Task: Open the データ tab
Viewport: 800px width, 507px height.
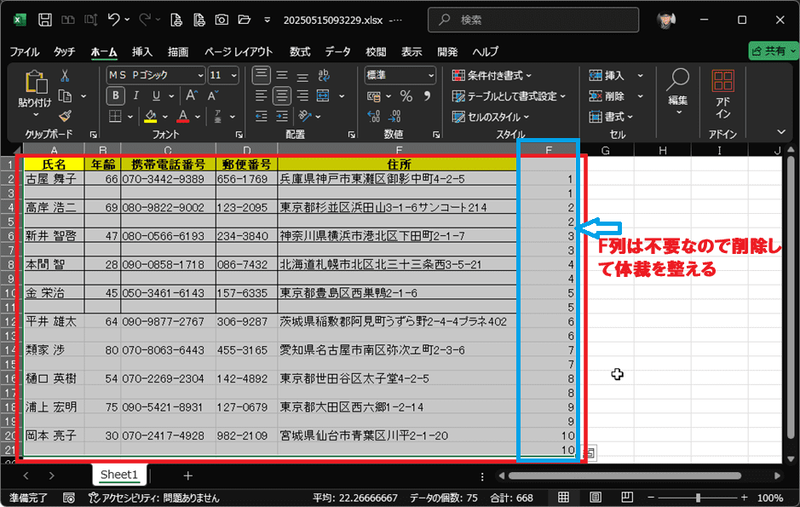Action: (x=338, y=52)
